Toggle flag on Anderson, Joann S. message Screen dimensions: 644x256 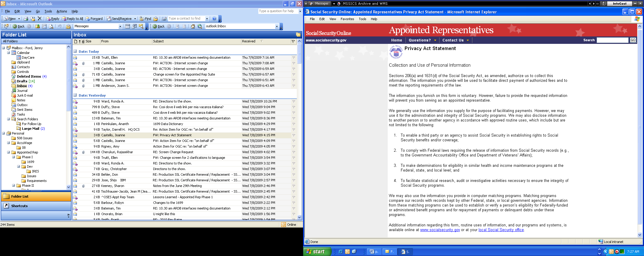[294, 86]
